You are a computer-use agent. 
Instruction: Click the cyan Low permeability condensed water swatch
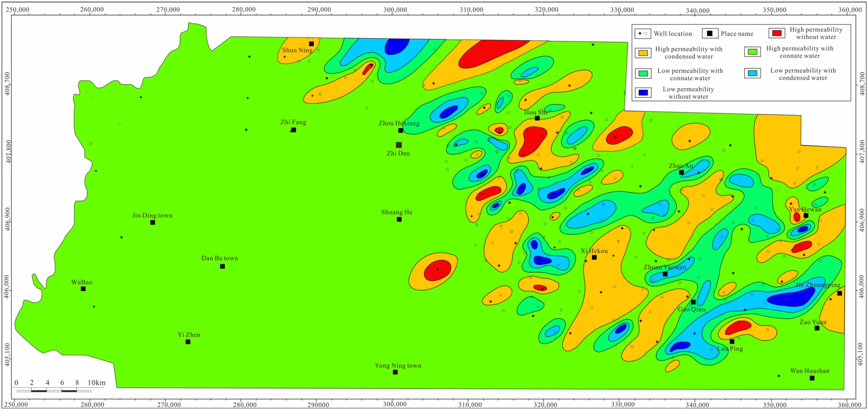(752, 73)
